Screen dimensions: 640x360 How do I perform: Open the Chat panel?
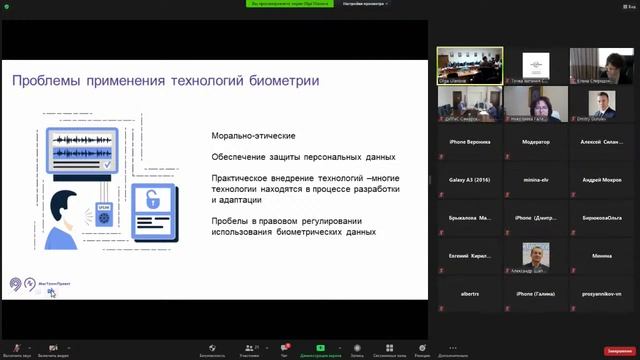coord(284,350)
